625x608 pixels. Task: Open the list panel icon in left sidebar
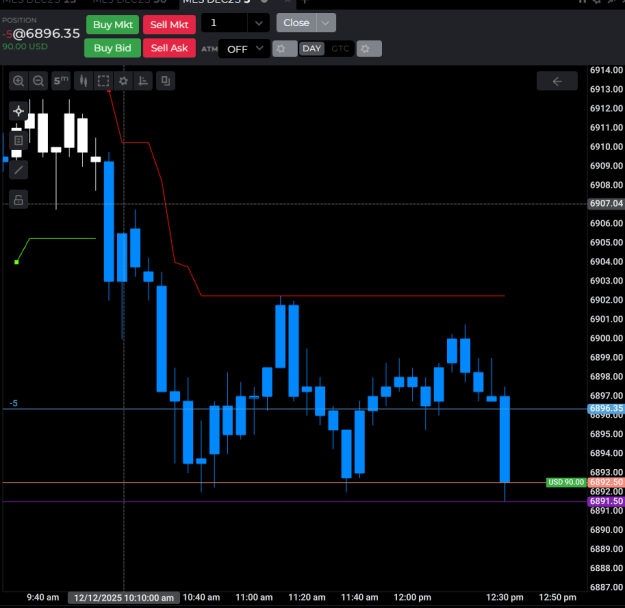(18, 140)
